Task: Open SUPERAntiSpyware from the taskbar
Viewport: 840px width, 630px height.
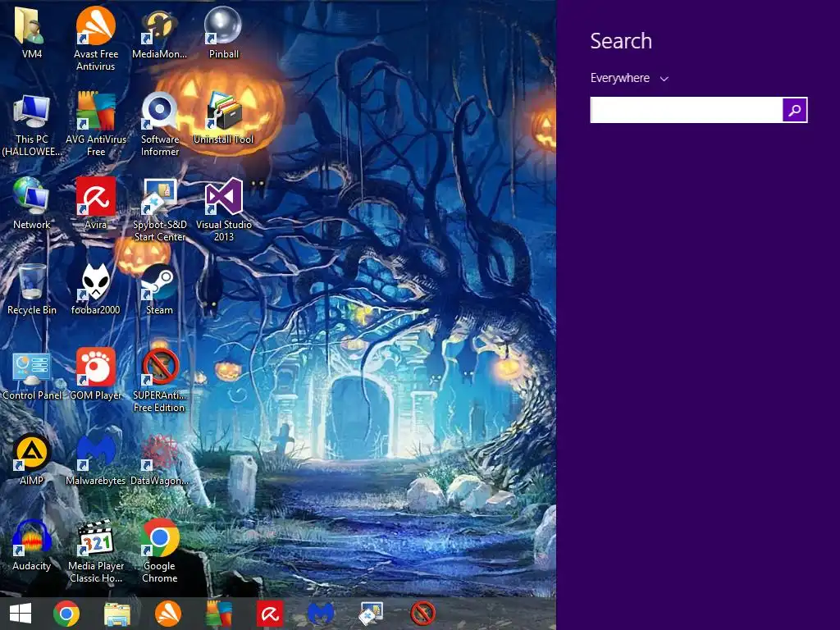Action: (x=422, y=614)
